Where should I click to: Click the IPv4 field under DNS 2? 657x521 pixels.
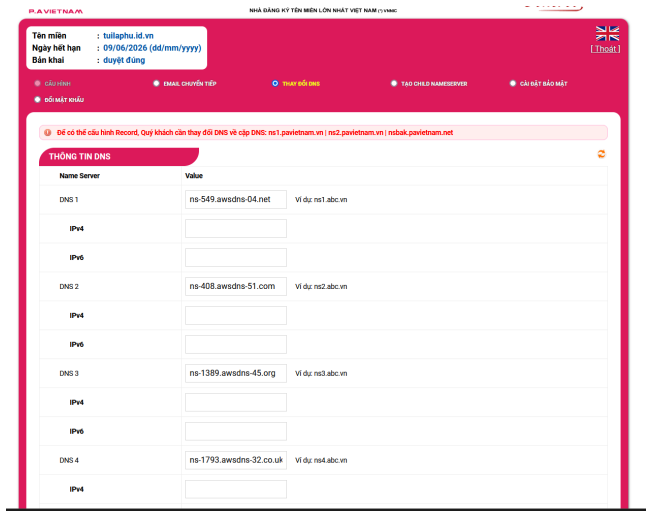pyautogui.click(x=236, y=315)
